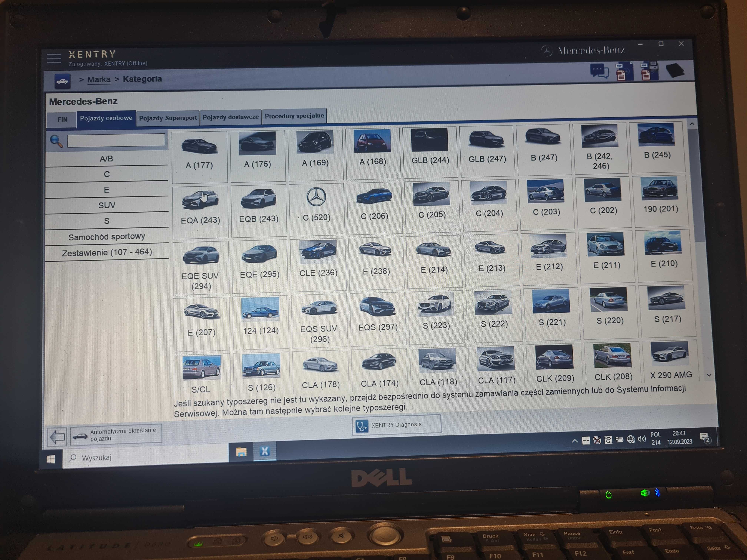Screen dimensions: 747x560
Task: Open File Explorer from the taskbar
Action: coord(241,452)
